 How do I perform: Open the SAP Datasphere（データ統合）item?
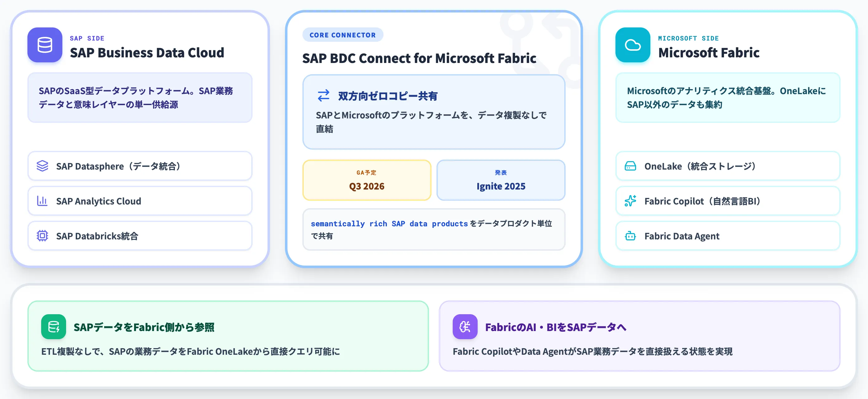point(140,166)
